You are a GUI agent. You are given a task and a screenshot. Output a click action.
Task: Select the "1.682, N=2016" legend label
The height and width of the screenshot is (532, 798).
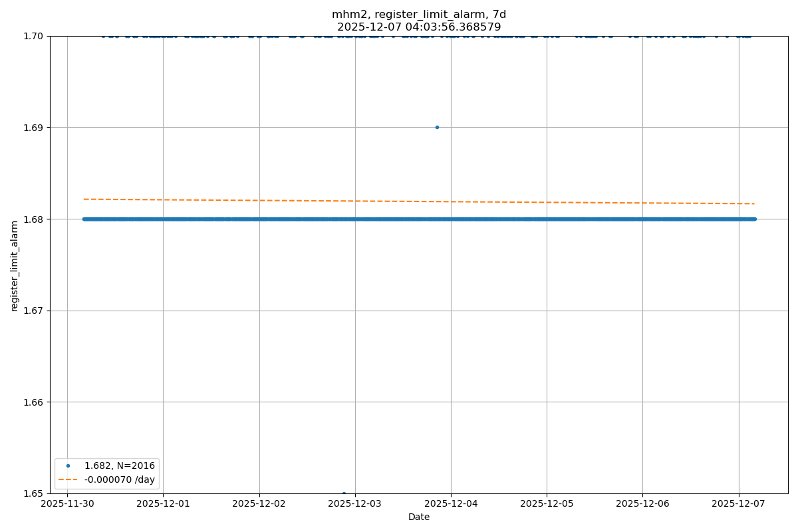[120, 465]
